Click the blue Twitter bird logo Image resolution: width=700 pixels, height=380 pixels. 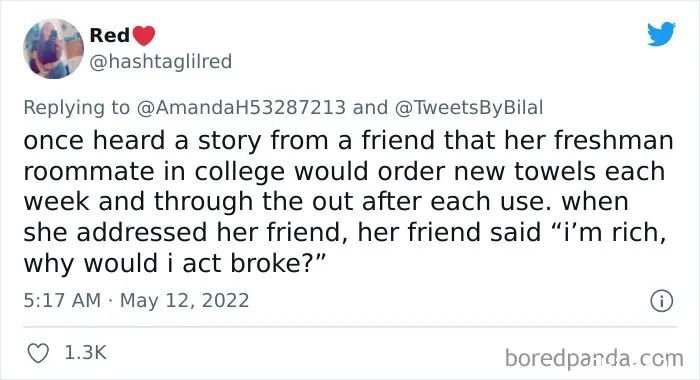point(661,33)
